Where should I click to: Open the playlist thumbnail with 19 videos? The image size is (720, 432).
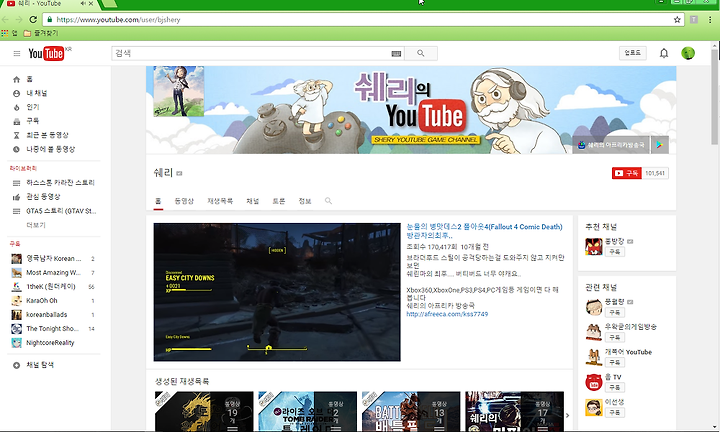point(204,411)
